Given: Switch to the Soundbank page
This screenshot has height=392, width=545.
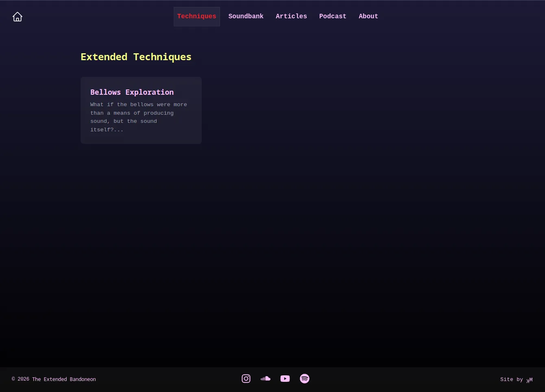Looking at the screenshot, I should tap(246, 16).
